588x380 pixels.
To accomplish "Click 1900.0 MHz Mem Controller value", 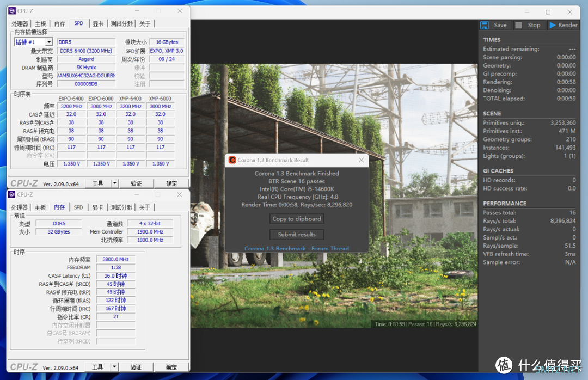I will tap(150, 232).
